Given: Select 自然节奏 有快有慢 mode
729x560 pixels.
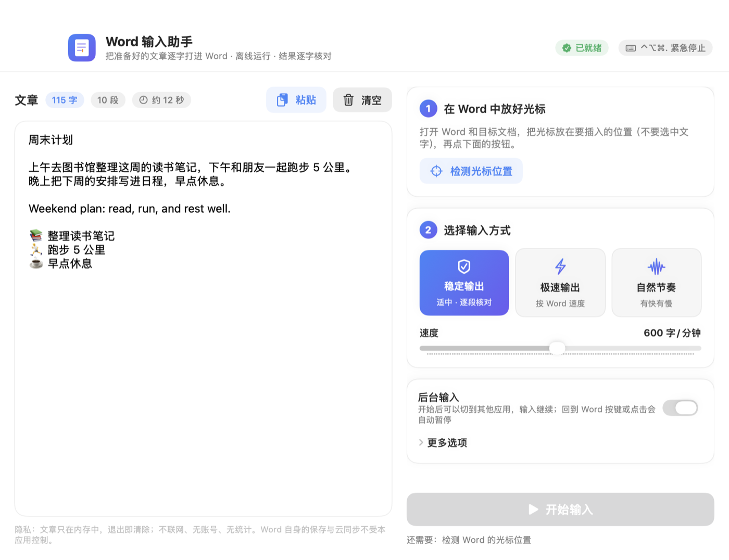Looking at the screenshot, I should [x=656, y=283].
